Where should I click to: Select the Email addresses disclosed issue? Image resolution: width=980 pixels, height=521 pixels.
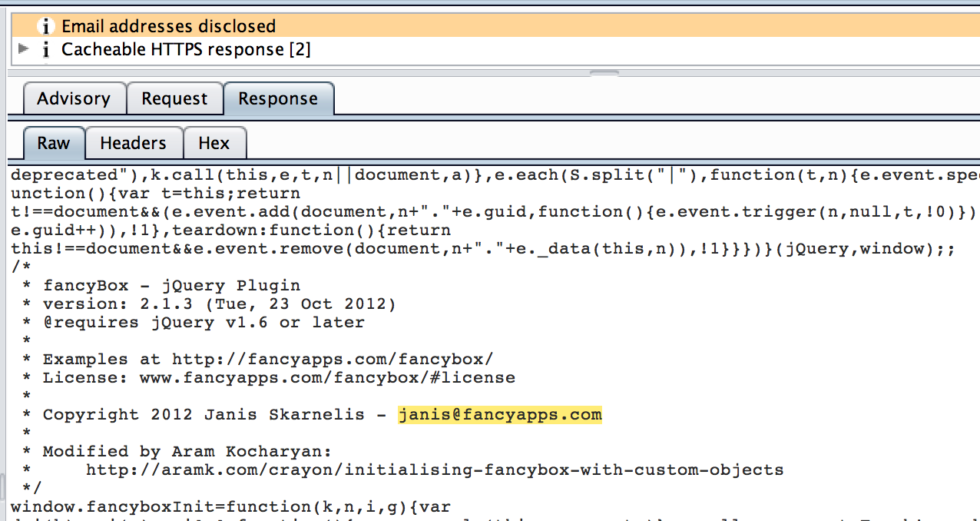pos(168,26)
